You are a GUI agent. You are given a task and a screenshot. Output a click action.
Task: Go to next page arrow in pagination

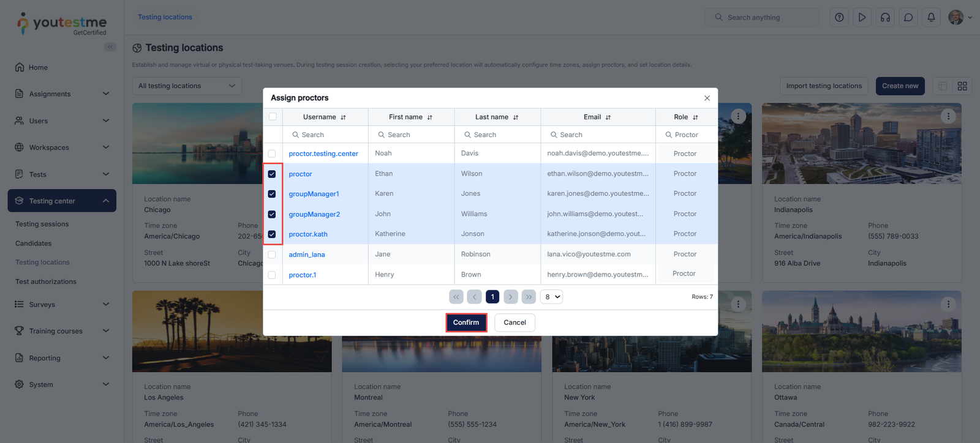510,297
